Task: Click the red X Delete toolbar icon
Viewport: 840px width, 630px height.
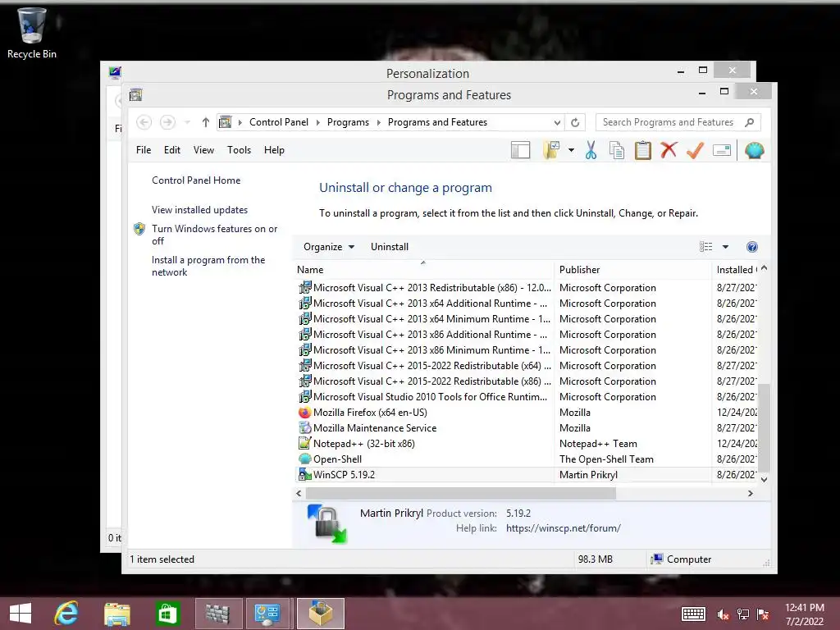Action: tap(669, 150)
